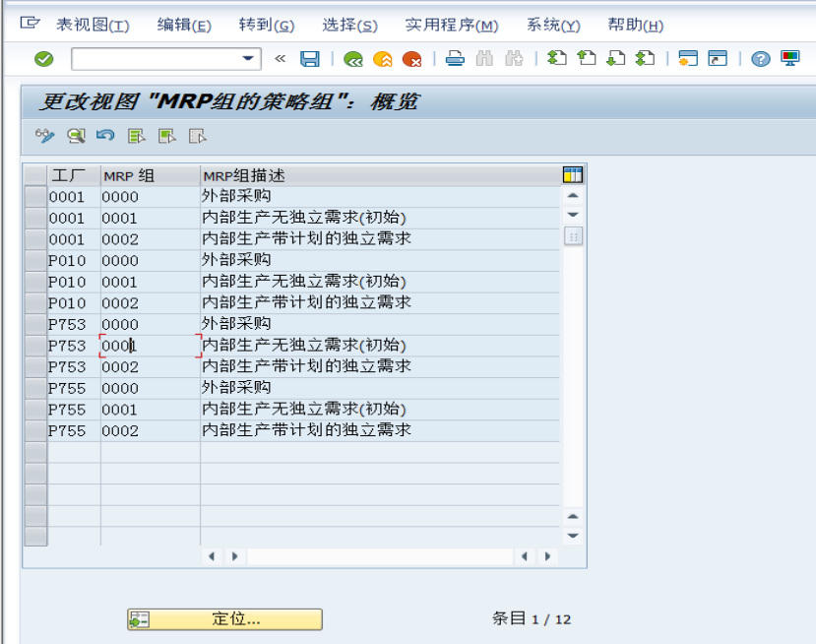The height and width of the screenshot is (644, 816).
Task: Click the Undo icon in application toolbar
Action: (105, 135)
